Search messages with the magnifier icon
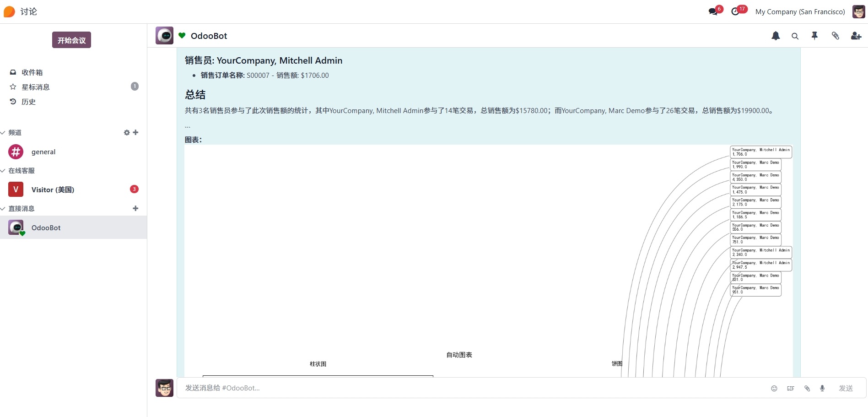Screen dimensions: 868x417 (x=795, y=36)
